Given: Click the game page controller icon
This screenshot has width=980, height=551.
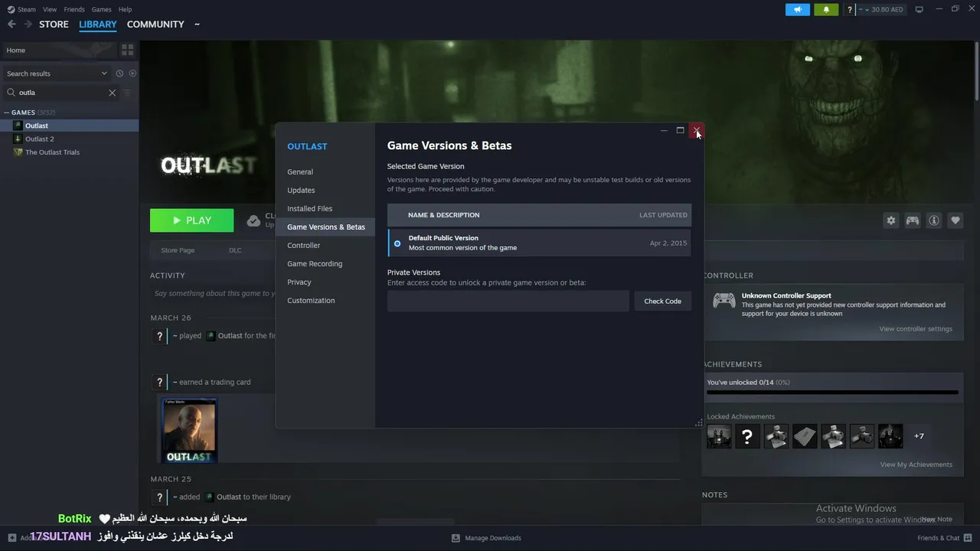Looking at the screenshot, I should (913, 220).
